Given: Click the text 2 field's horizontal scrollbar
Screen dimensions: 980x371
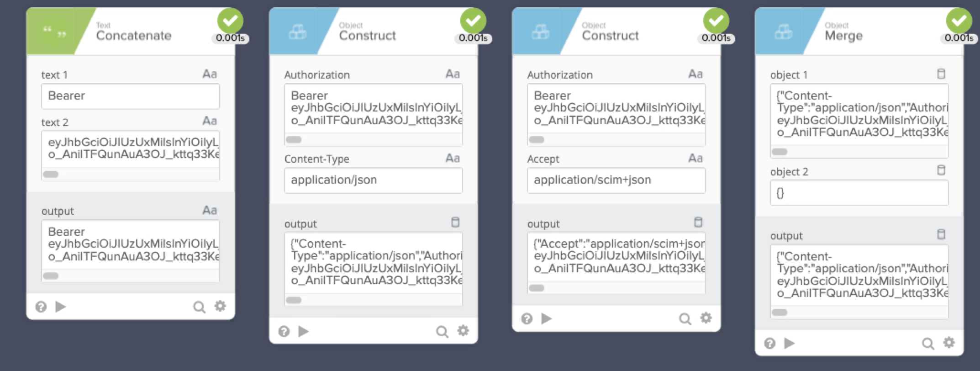Looking at the screenshot, I should [51, 174].
